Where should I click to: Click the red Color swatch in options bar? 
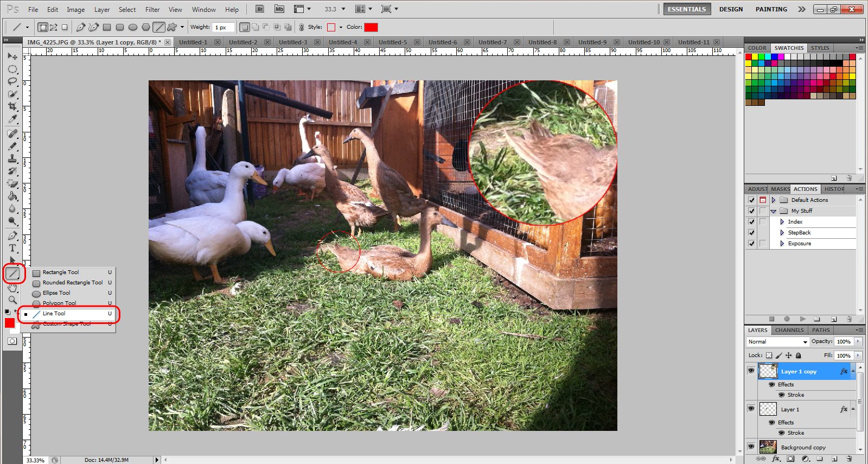371,27
